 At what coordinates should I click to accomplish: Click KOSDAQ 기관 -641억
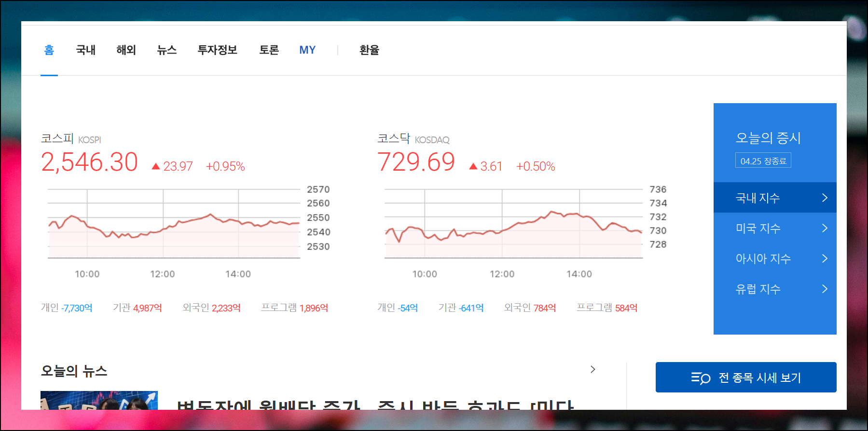[x=461, y=308]
